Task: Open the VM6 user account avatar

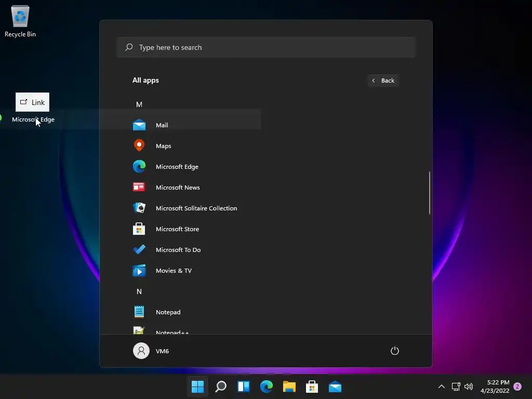Action: tap(141, 351)
